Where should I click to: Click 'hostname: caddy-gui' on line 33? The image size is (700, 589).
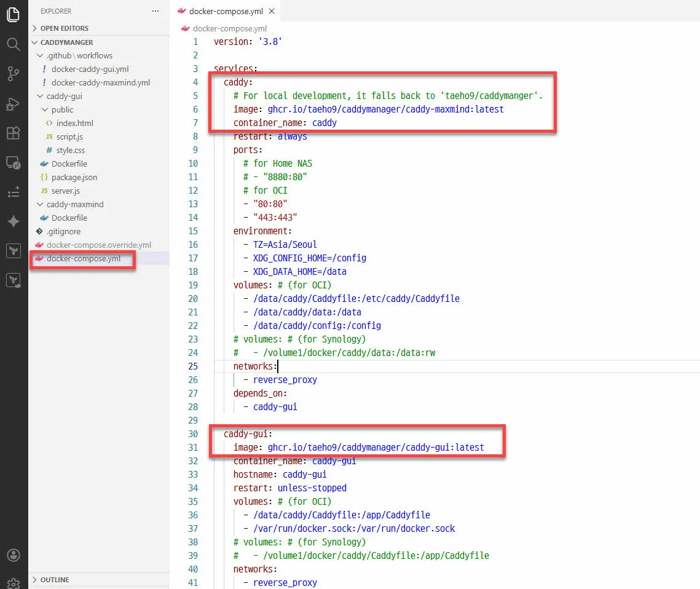point(280,474)
